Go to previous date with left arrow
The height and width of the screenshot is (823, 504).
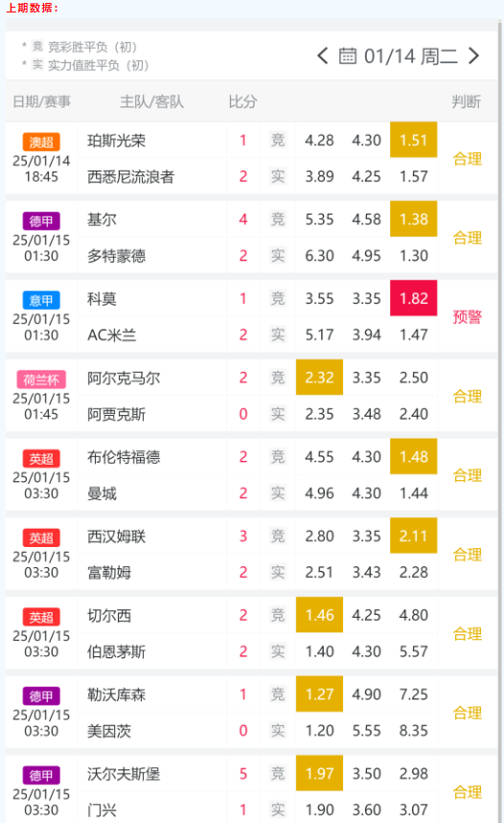(x=322, y=57)
